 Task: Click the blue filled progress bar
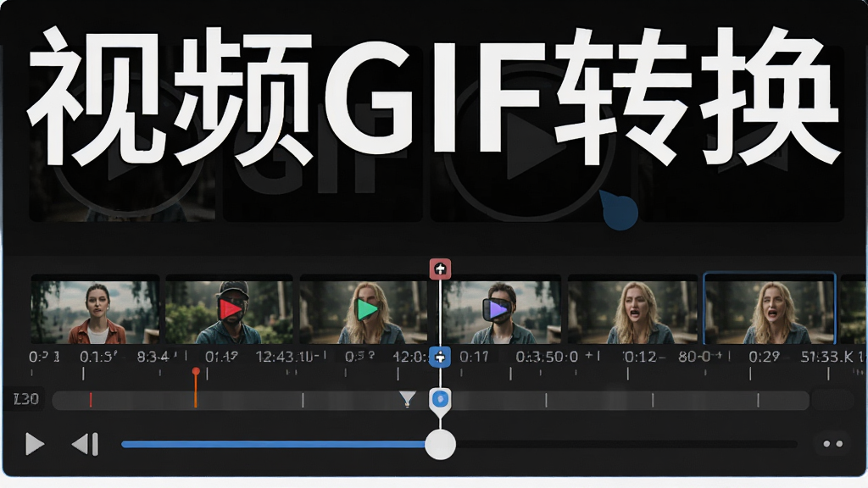point(274,444)
